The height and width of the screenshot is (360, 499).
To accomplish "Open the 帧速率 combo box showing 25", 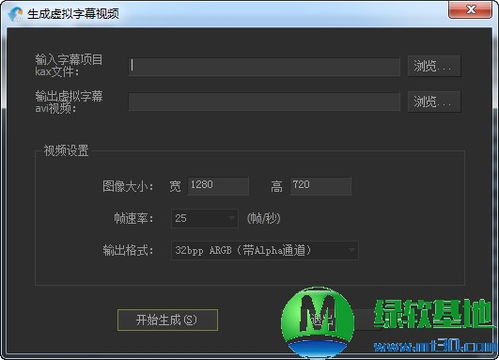I will point(205,219).
